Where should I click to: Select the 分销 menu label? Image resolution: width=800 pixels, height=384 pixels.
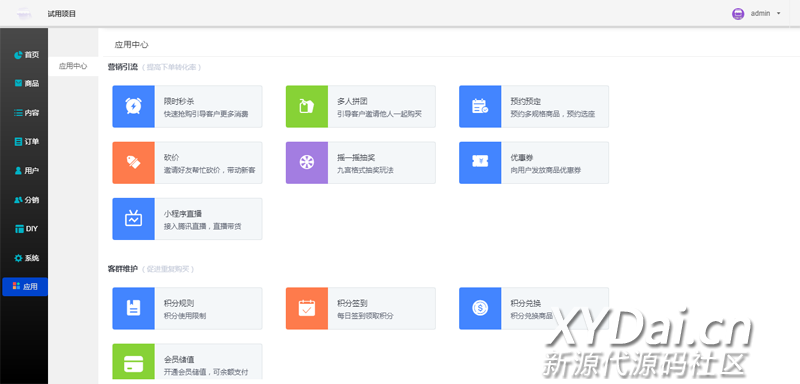32,200
